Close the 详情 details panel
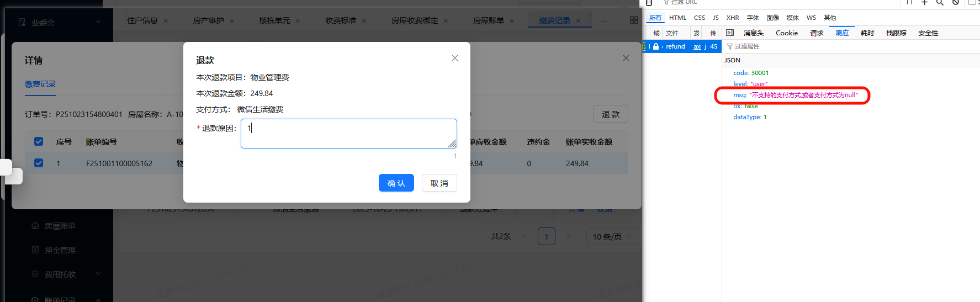 pyautogui.click(x=626, y=58)
